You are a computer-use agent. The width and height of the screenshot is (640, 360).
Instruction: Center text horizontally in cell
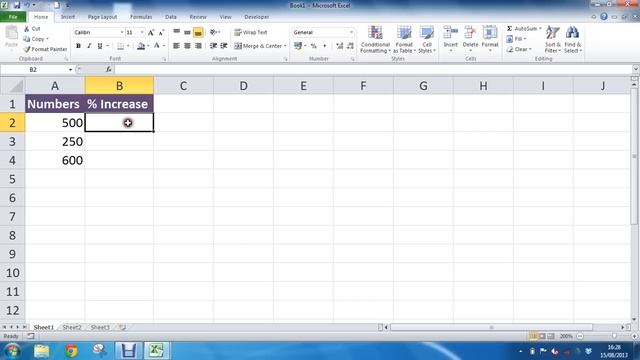point(187,46)
